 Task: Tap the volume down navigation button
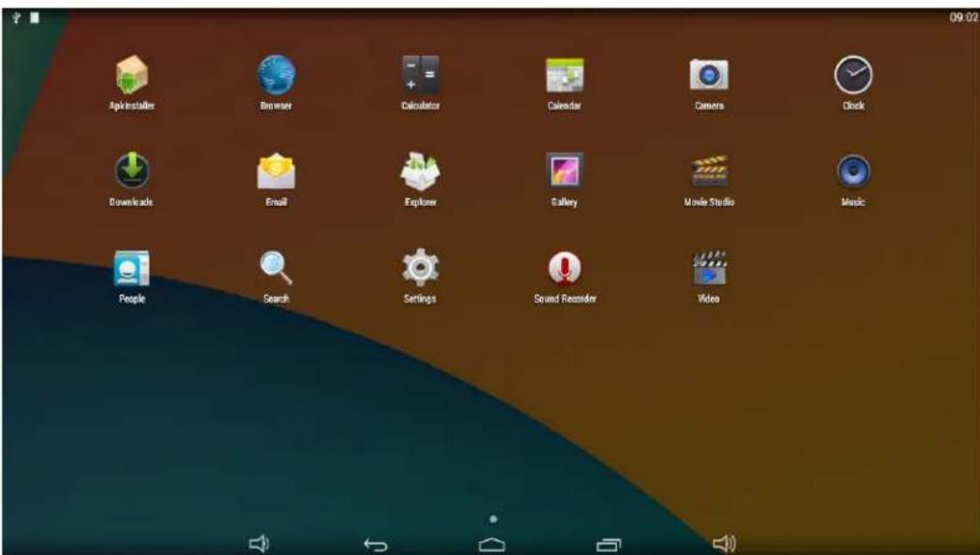(259, 544)
